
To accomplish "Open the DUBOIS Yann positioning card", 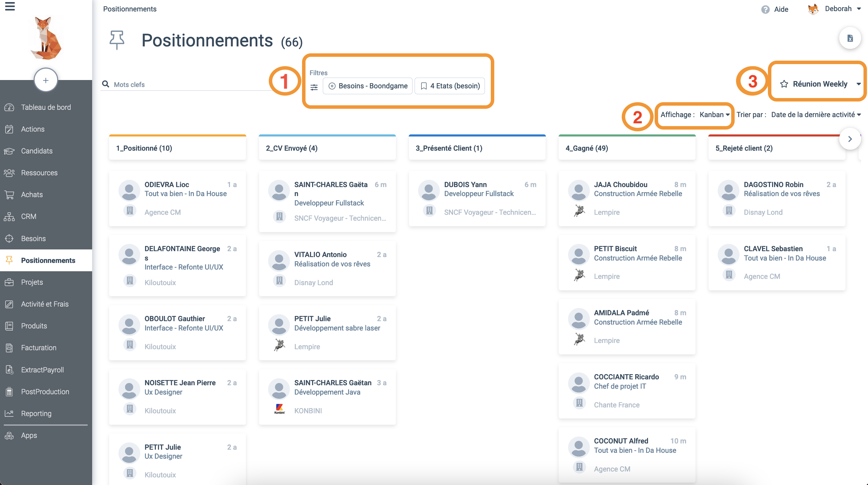I will click(477, 198).
